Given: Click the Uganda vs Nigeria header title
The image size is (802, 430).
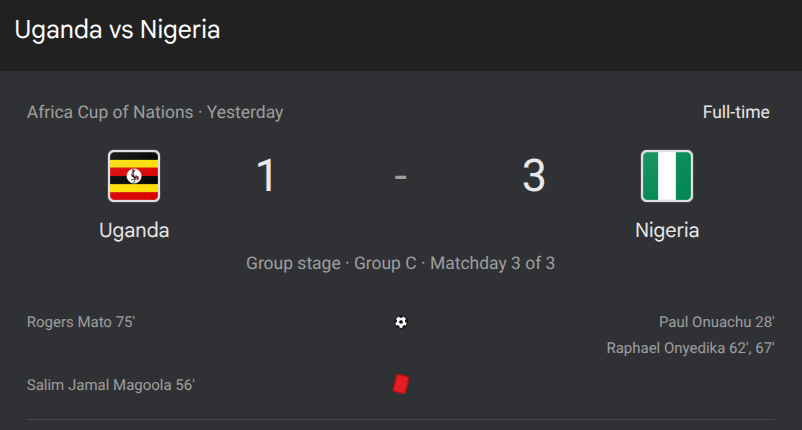Looking at the screenshot, I should 117,30.
